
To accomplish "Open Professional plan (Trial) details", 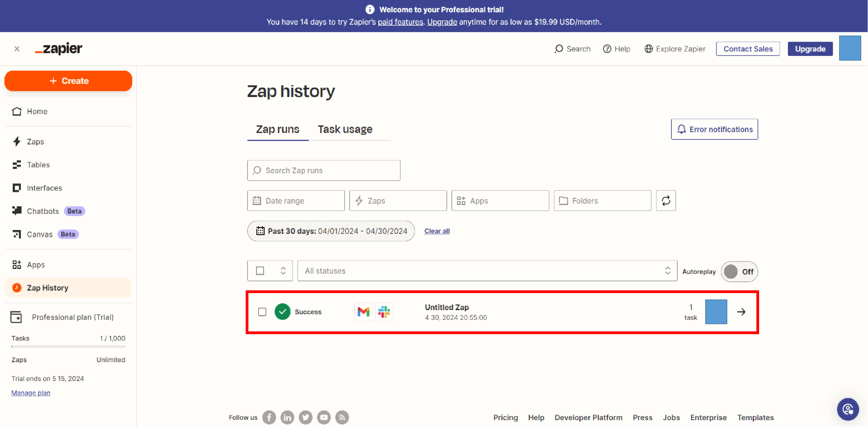I will tap(62, 317).
